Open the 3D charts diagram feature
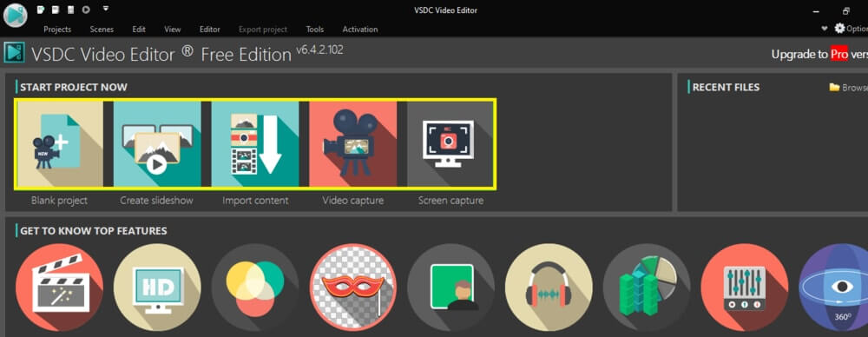 (647, 287)
